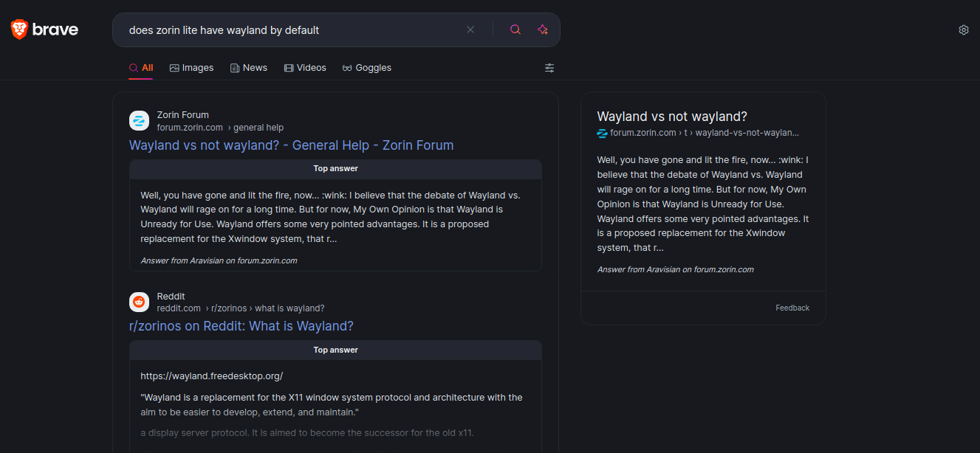Click 'Top answer' header in Reddit result
The width and height of the screenshot is (980, 453).
tap(335, 350)
